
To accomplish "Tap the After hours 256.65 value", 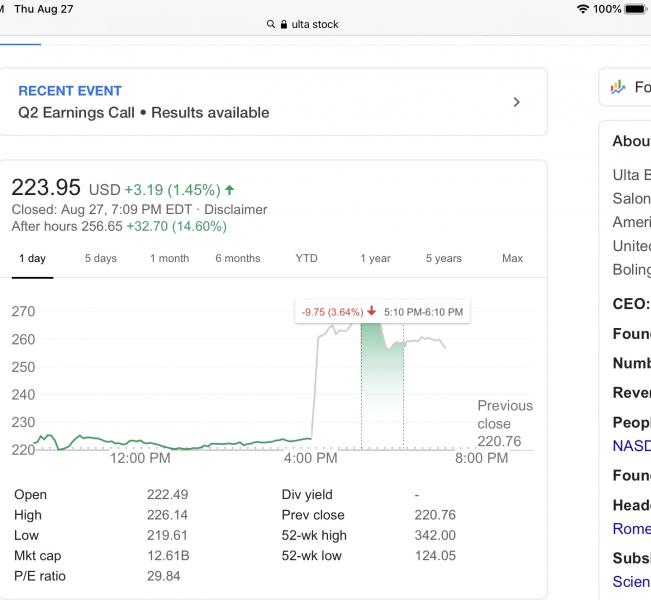I will [x=67, y=226].
